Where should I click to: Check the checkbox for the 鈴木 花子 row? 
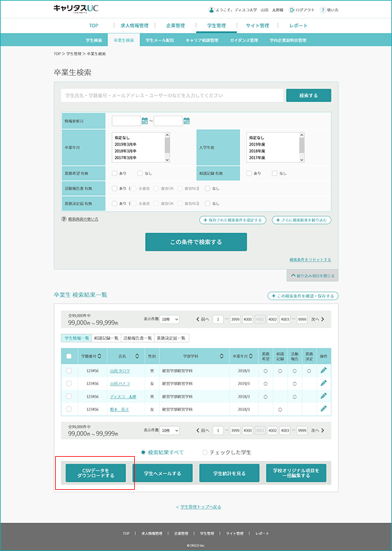point(69,409)
